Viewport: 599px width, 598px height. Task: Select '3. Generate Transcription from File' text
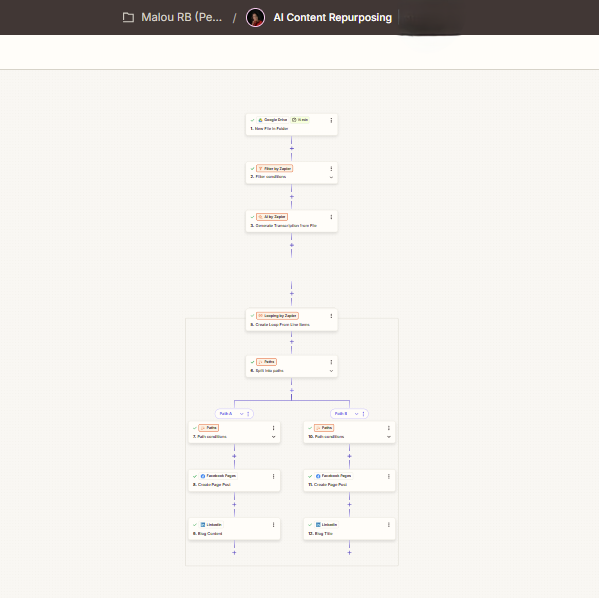284,225
